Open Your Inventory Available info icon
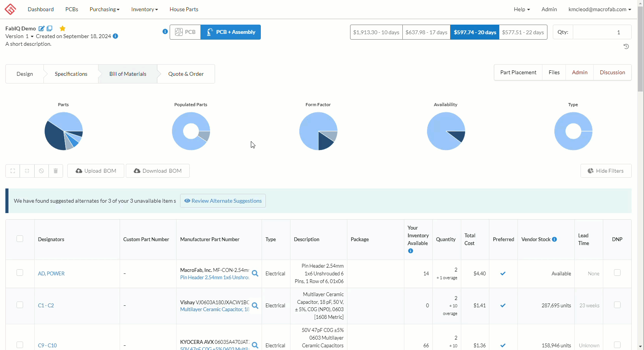644x350 pixels. 410,251
